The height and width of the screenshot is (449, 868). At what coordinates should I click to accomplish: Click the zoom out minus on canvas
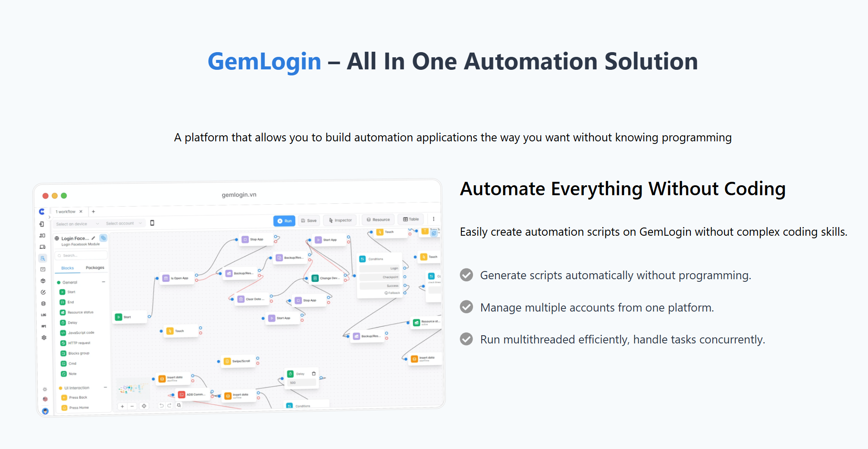pos(132,406)
